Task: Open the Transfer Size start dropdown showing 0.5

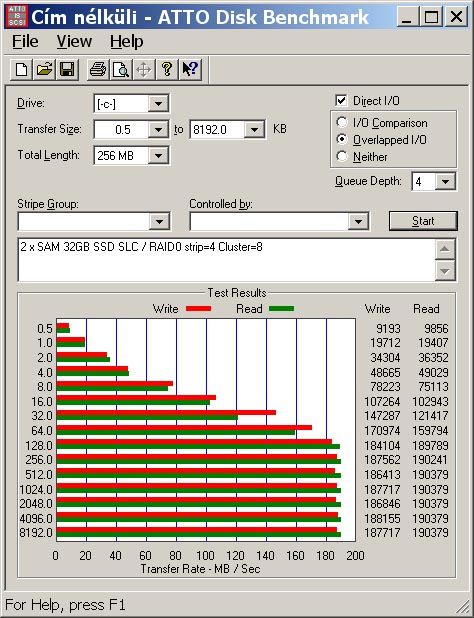Action: click(158, 130)
